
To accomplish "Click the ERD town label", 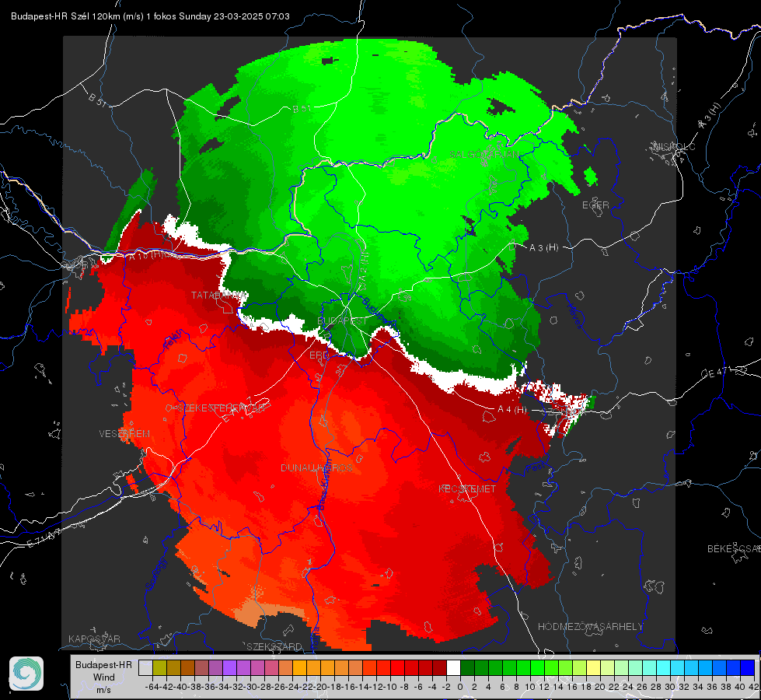I will [x=319, y=355].
